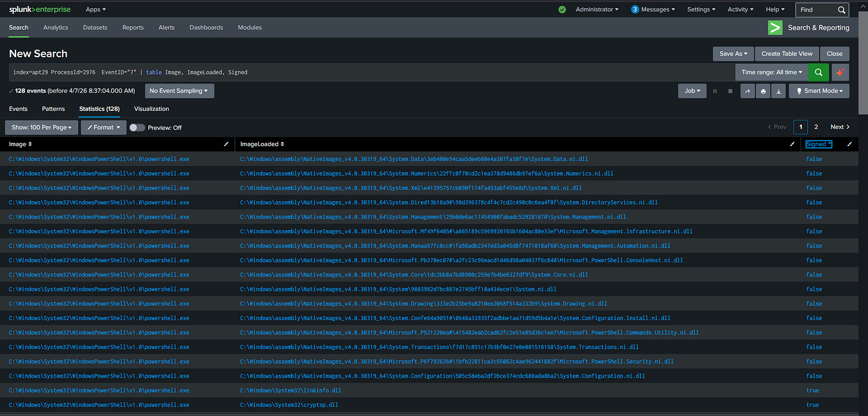
Task: Switch to the Visualization tab
Action: point(151,109)
